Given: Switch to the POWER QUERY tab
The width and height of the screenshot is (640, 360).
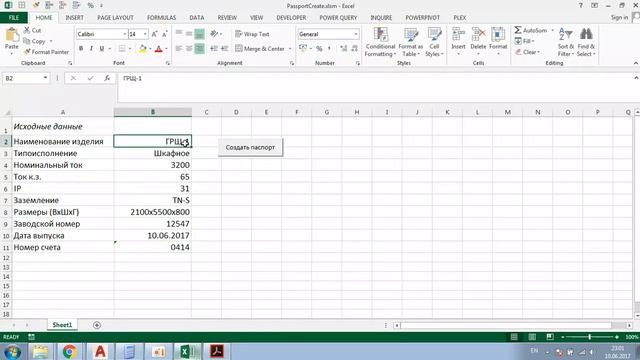Looking at the screenshot, I should click(338, 18).
